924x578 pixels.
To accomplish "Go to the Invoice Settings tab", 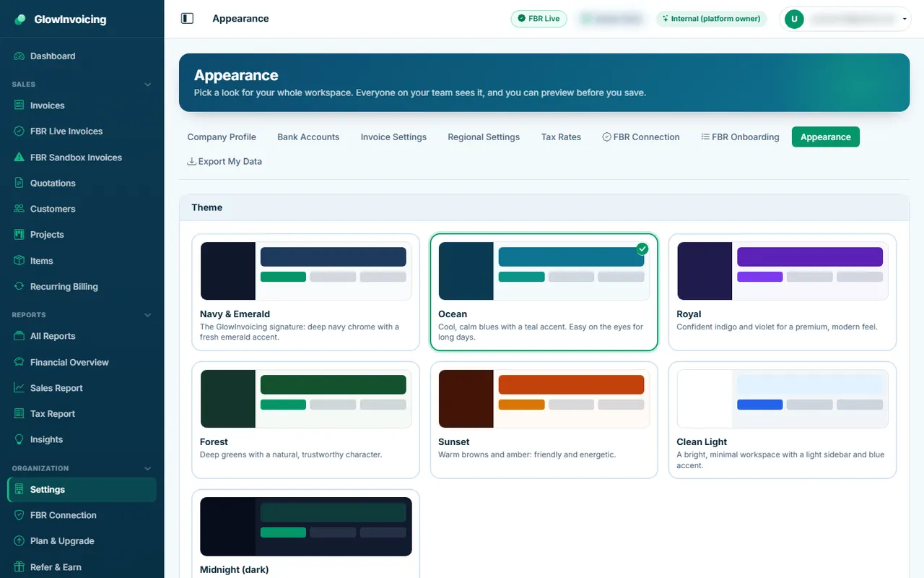I will [393, 137].
